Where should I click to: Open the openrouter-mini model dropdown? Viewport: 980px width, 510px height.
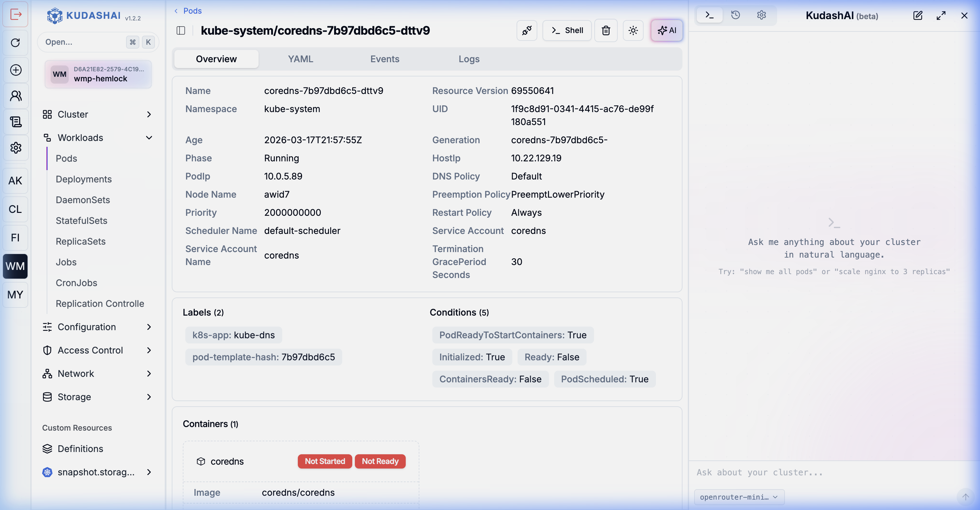click(x=739, y=497)
